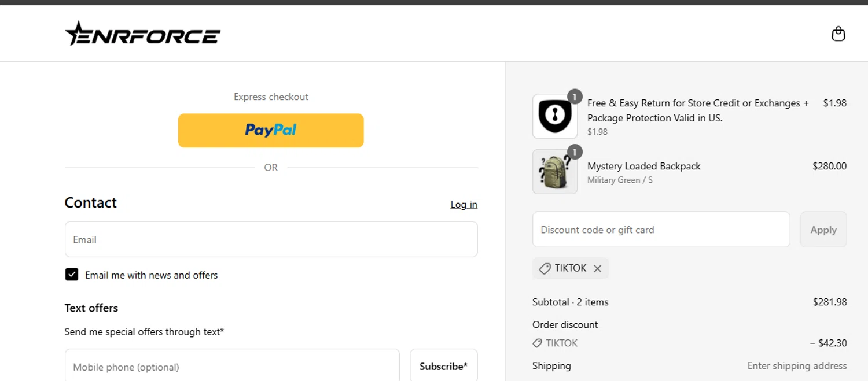Click the Text offers heading
Viewport: 868px width, 381px height.
click(91, 308)
